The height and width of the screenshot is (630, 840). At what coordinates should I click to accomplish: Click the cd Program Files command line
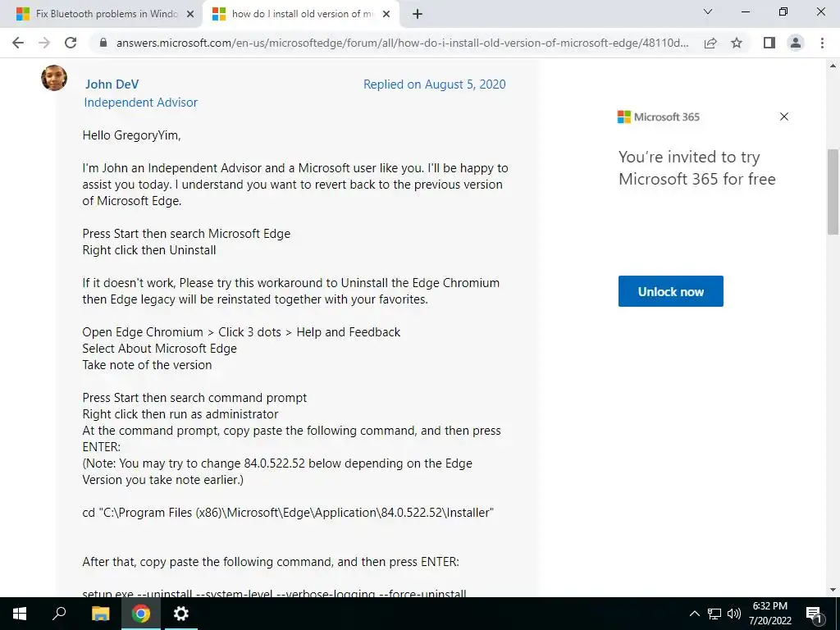pyautogui.click(x=288, y=513)
